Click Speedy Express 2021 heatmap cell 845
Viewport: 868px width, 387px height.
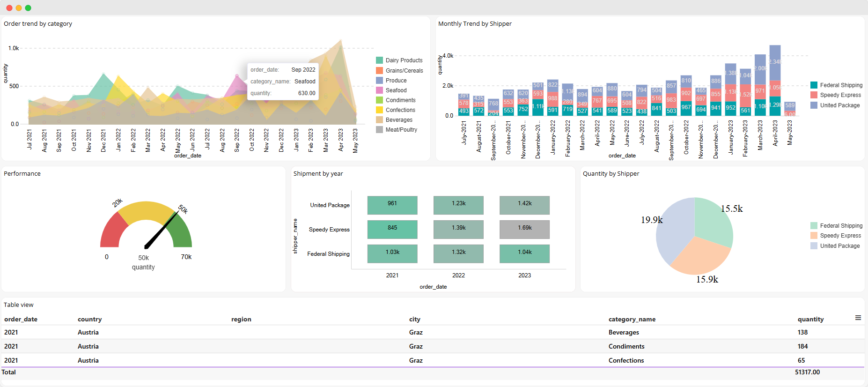[x=392, y=230]
